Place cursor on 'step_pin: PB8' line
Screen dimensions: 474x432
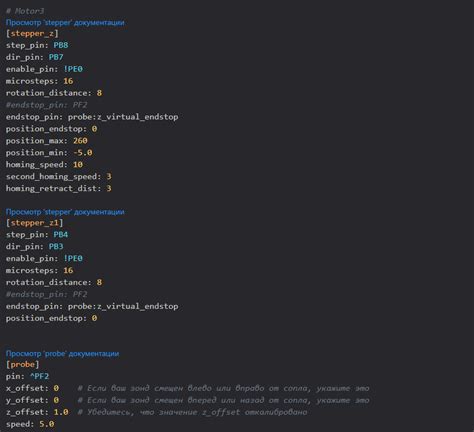37,45
